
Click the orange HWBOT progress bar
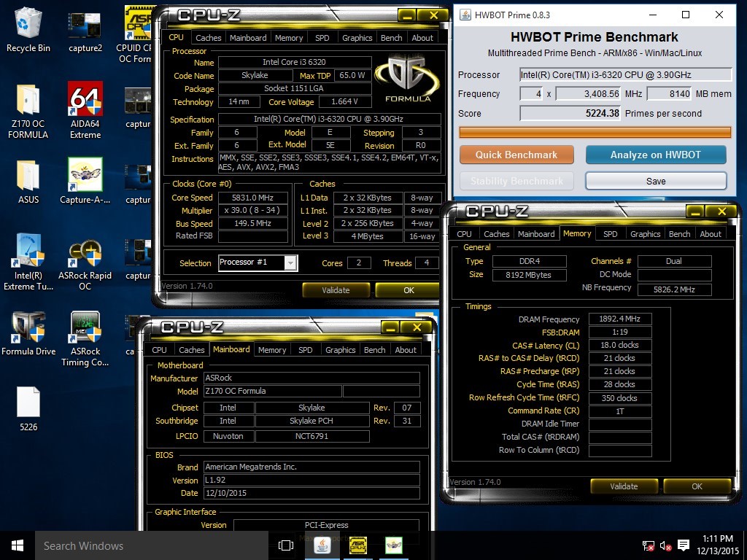tap(595, 132)
